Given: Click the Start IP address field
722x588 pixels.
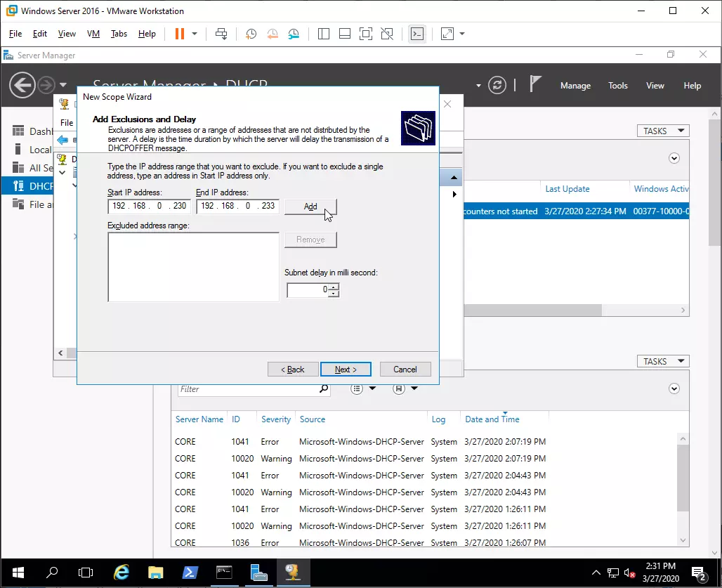Looking at the screenshot, I should [x=149, y=206].
